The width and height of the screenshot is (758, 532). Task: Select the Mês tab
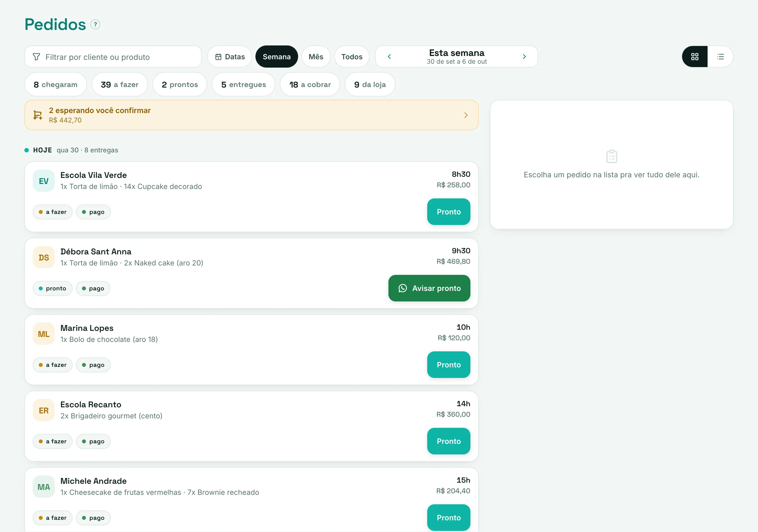[316, 57]
